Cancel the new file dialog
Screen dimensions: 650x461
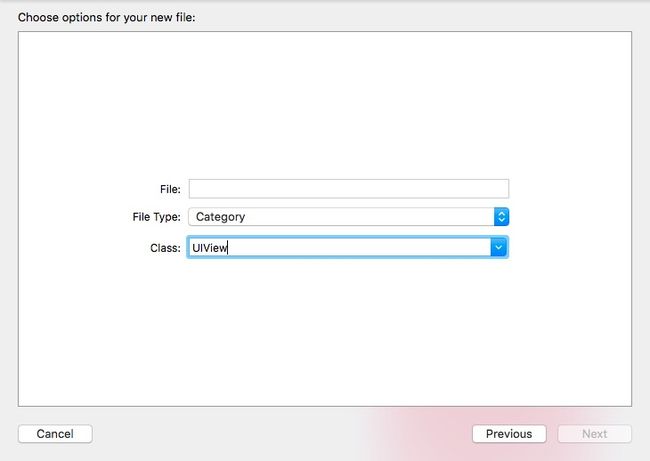[55, 434]
